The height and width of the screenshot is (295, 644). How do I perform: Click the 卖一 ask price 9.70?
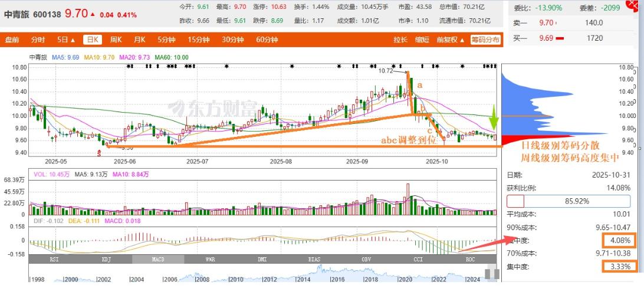pos(547,23)
